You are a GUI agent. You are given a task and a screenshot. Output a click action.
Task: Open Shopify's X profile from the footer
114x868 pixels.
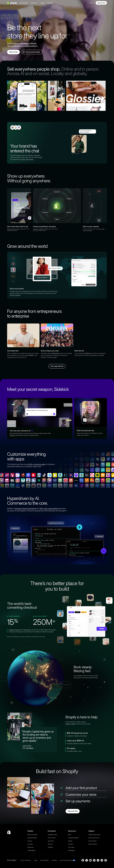86,860
